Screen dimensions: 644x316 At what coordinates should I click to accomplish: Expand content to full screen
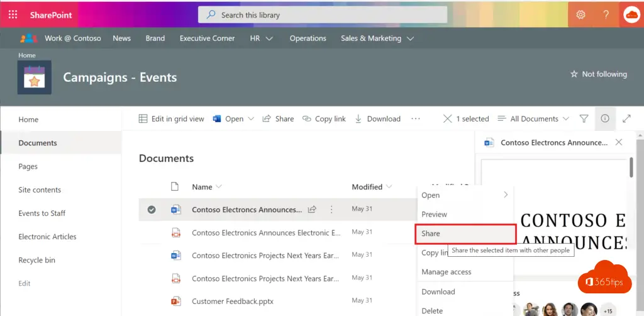click(x=626, y=119)
